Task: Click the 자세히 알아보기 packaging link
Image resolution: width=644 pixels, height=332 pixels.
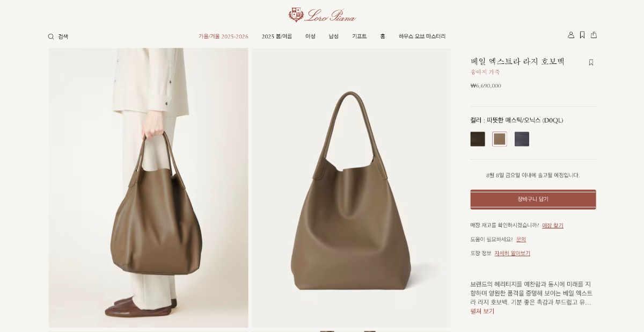Action: coord(512,254)
